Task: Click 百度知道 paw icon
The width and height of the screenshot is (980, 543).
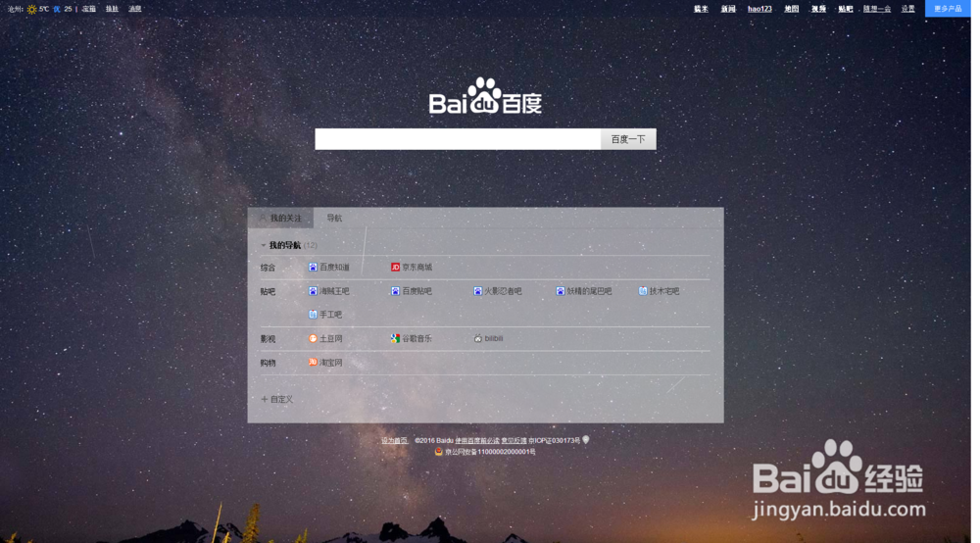Action: [x=313, y=267]
